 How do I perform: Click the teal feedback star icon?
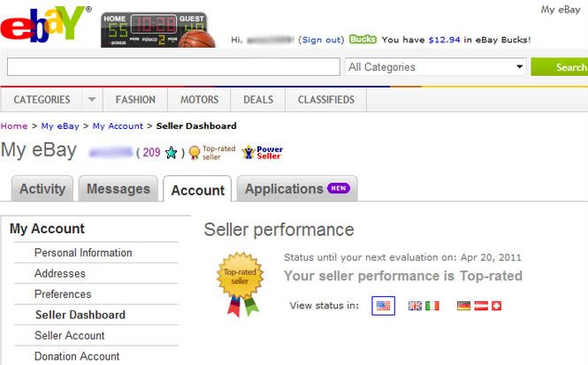(171, 153)
